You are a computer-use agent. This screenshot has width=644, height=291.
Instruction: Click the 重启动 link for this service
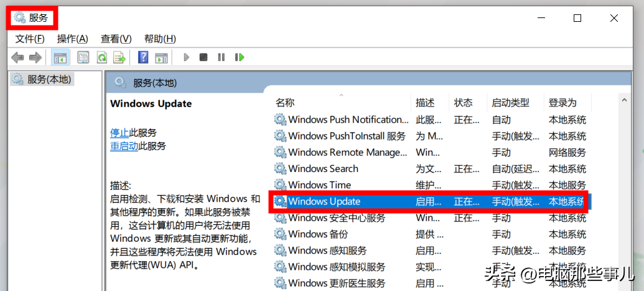(x=124, y=146)
